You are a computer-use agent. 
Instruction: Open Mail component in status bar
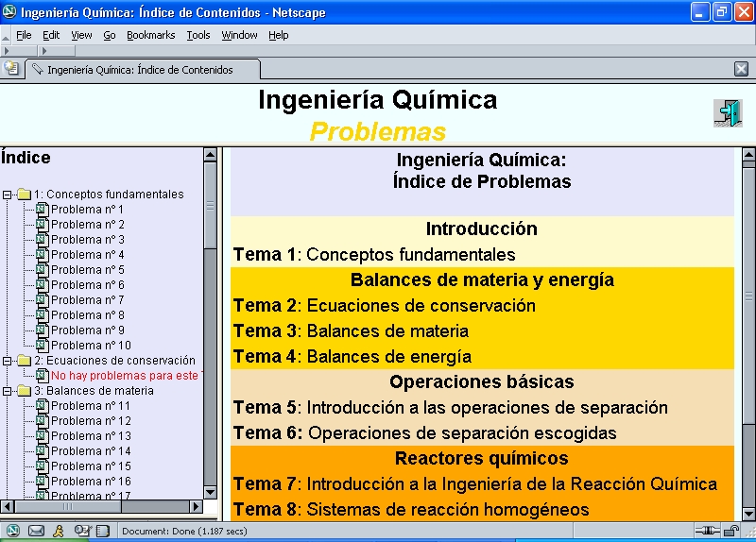[x=36, y=531]
